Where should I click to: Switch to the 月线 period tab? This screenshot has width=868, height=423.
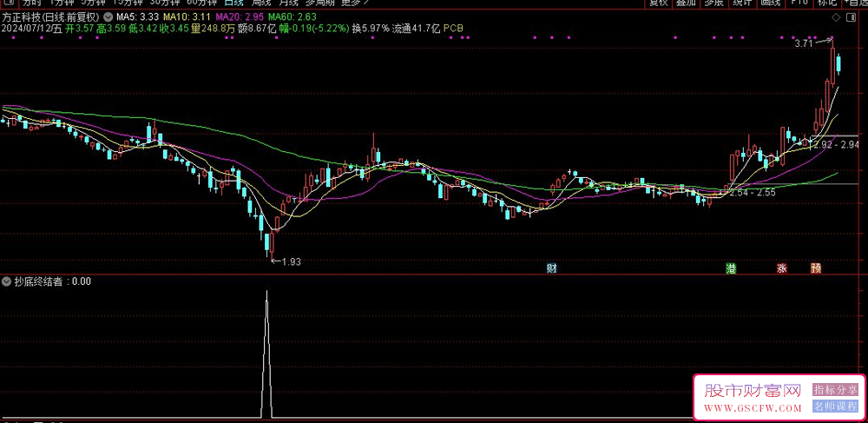[288, 3]
